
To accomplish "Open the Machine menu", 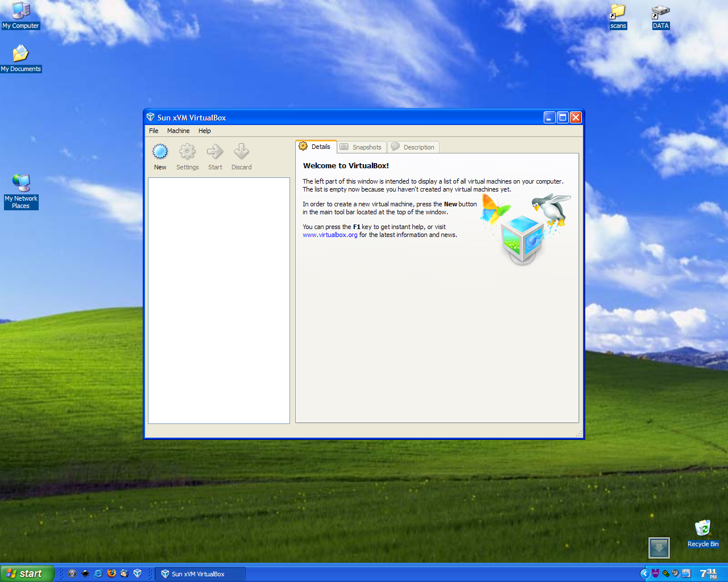I will pos(178,131).
